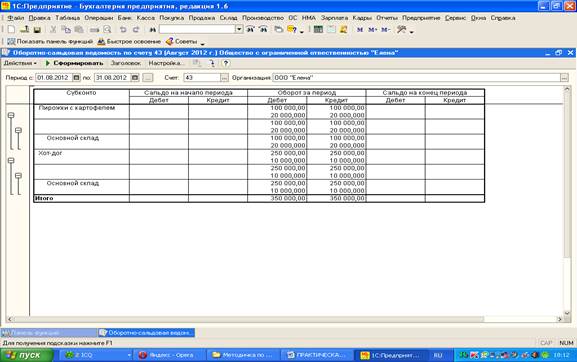The image size is (577, 362).
Task: Click the Undo arrow in the toolbar
Action: click(123, 30)
